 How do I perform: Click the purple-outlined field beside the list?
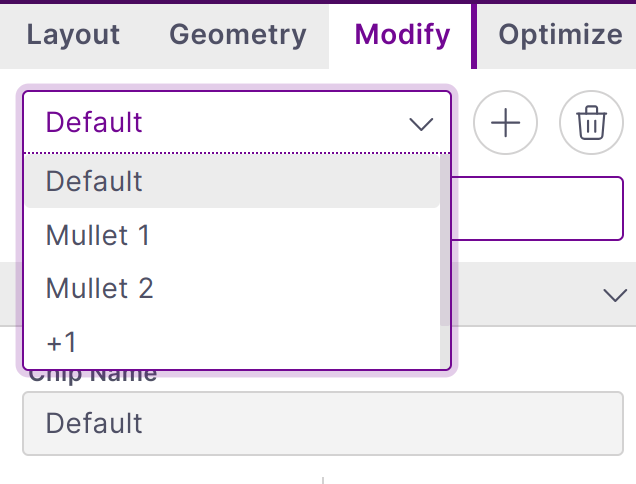coord(540,208)
